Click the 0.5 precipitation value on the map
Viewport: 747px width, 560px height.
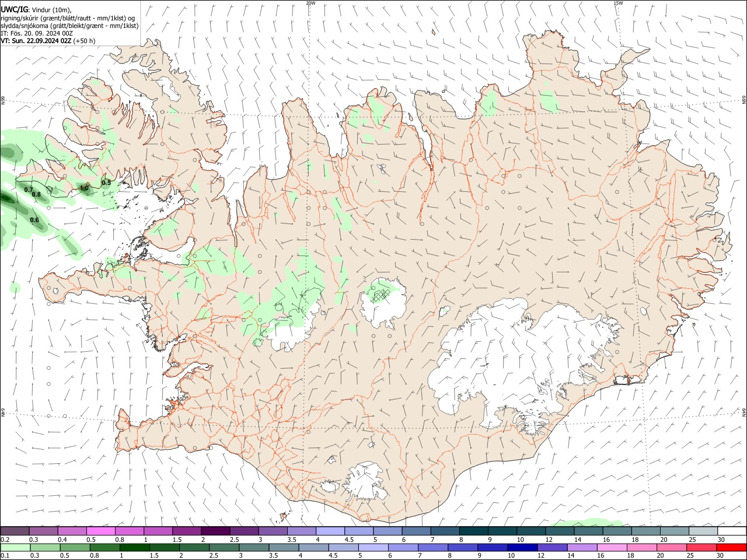click(x=106, y=183)
